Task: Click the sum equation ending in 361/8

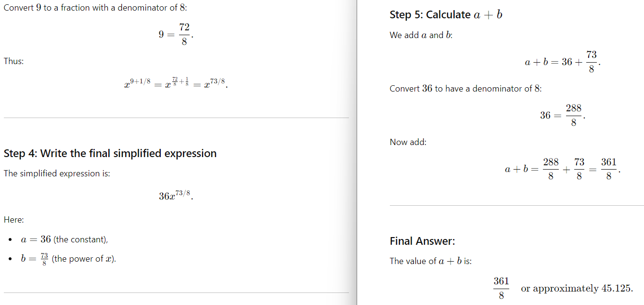Action: click(x=562, y=169)
